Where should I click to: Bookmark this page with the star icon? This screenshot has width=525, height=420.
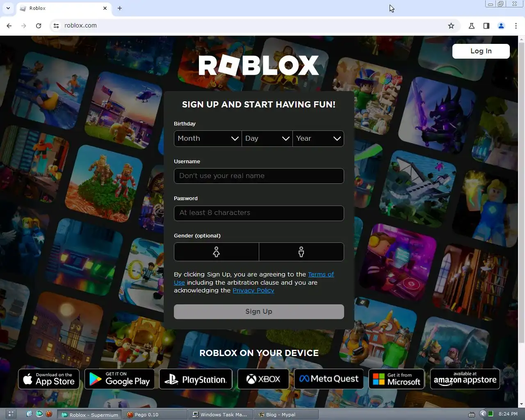[451, 25]
